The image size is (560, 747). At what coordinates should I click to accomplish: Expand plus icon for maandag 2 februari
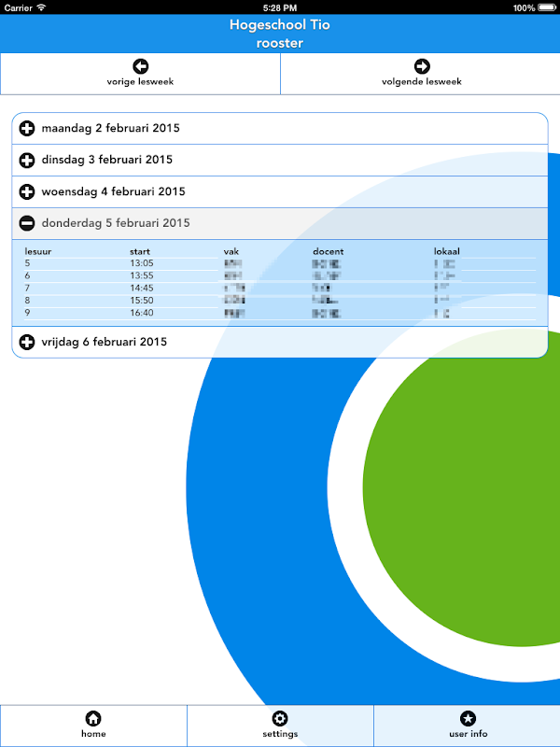[27, 128]
